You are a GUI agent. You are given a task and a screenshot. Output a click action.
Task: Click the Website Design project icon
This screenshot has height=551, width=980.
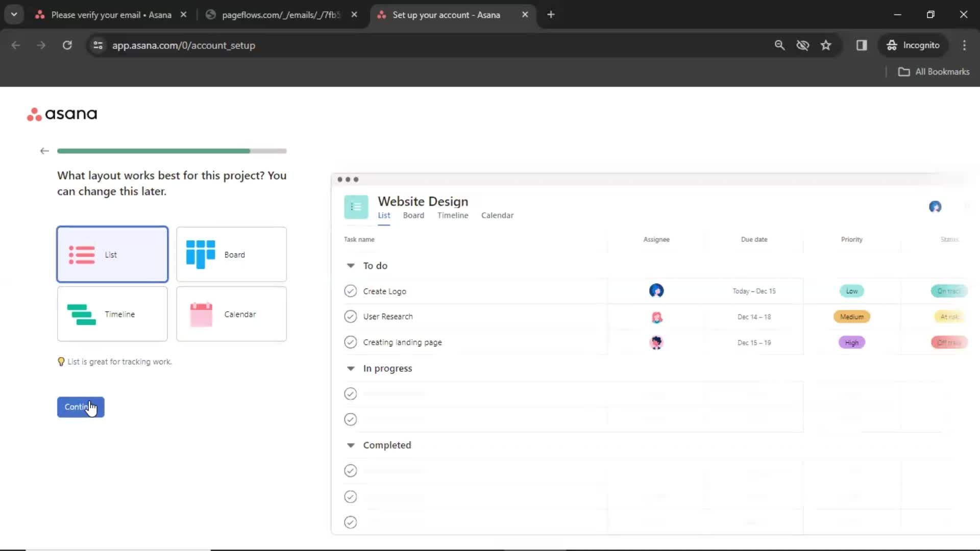(356, 207)
